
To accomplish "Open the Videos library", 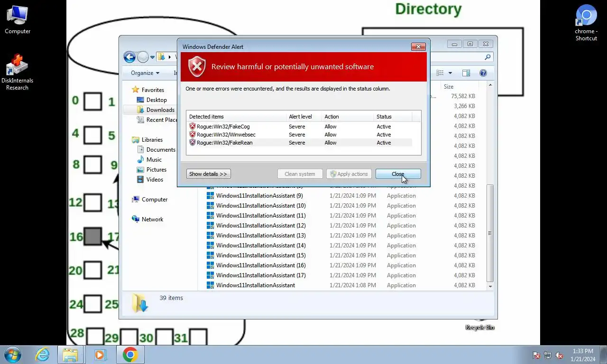I will [150, 180].
